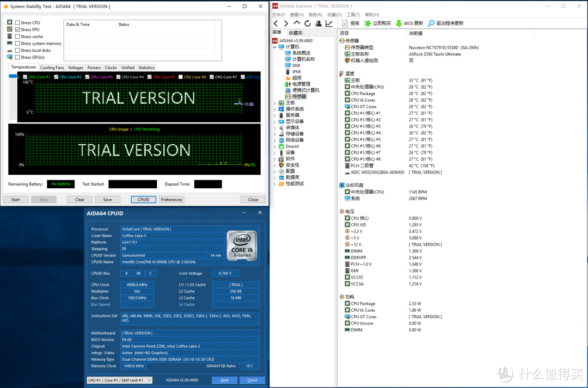
Task: Refresh the AIDA64 Extreme view
Action: click(308, 23)
